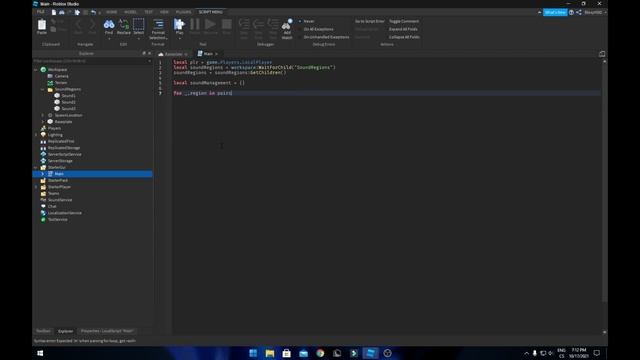Click the Players icon in Explorer
The width and height of the screenshot is (640, 360).
click(43, 128)
